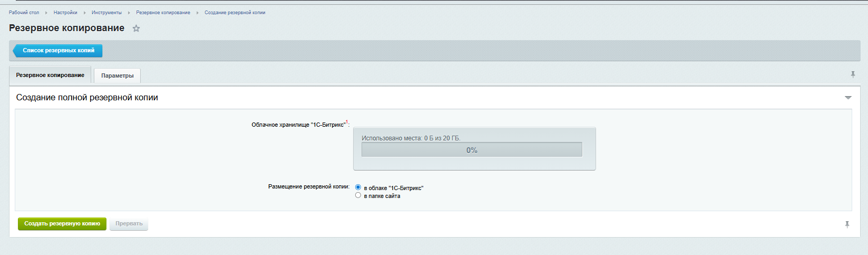Open "Резервное копирование" breadcrumb link
Screen dimensions: 868x255
163,13
